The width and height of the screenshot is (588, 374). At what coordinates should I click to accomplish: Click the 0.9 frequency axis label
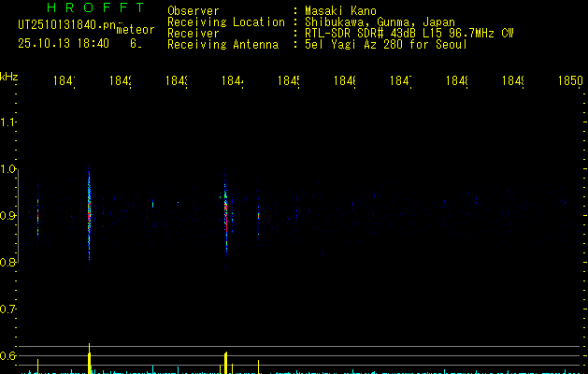[x=8, y=216]
